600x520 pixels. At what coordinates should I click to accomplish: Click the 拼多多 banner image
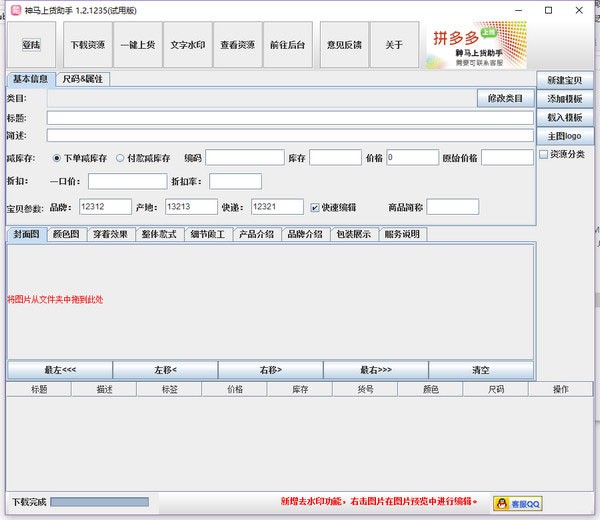(x=477, y=45)
